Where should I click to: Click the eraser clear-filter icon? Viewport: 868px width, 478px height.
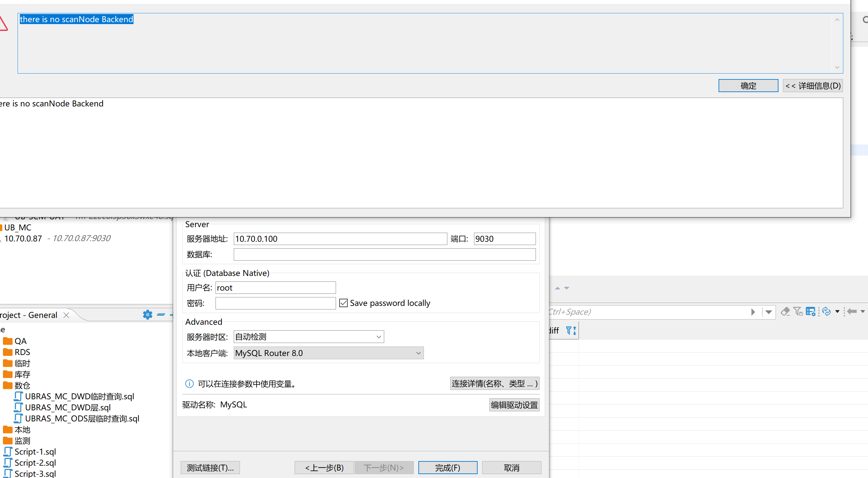point(785,312)
